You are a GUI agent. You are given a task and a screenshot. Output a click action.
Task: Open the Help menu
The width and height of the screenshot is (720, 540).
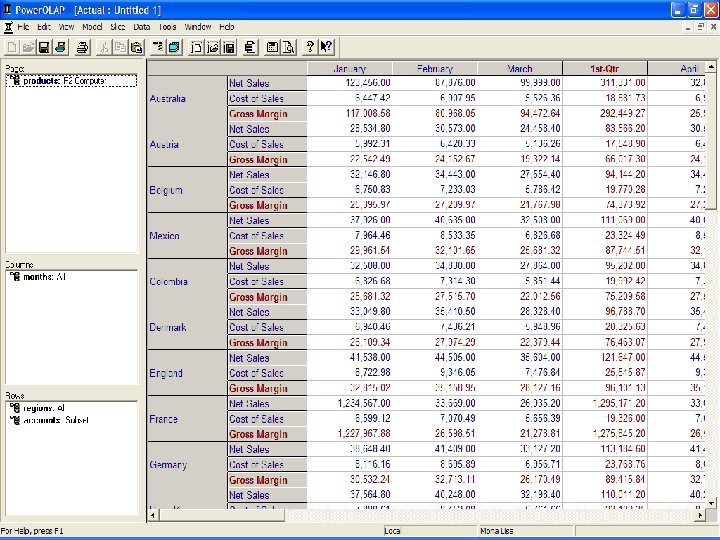pyautogui.click(x=227, y=27)
